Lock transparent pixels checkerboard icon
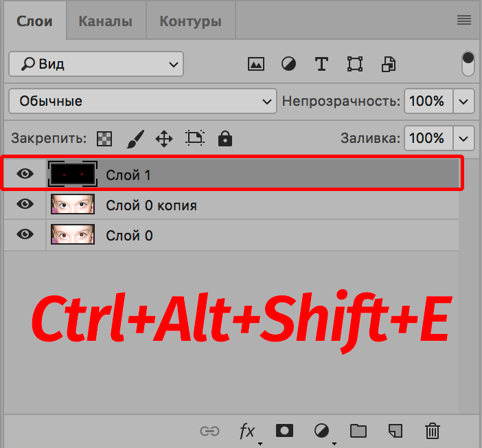Screen dimensions: 482x448 tap(104, 139)
